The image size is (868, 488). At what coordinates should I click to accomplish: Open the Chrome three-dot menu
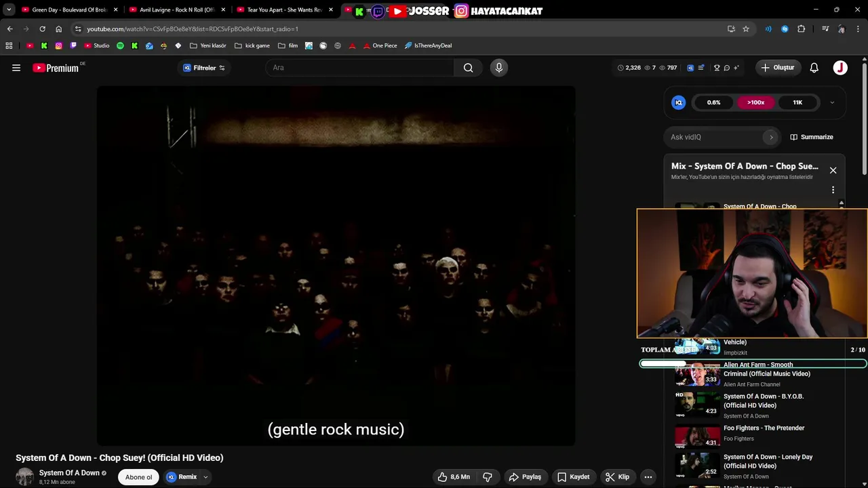coord(859,29)
